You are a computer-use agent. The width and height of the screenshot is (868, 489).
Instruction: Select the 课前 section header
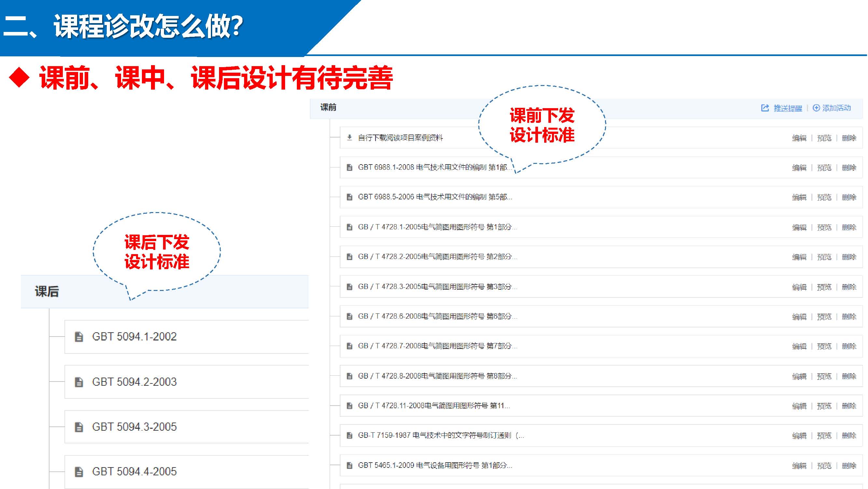pos(328,108)
